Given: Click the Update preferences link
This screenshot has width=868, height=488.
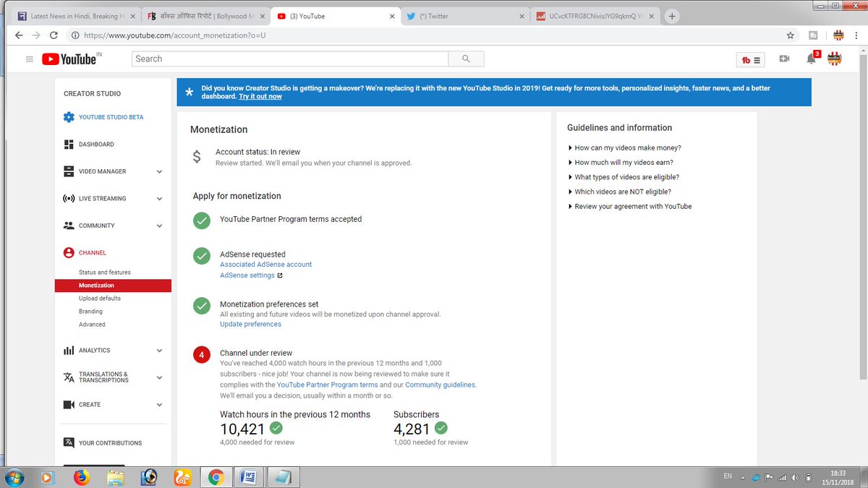Looking at the screenshot, I should [x=250, y=324].
